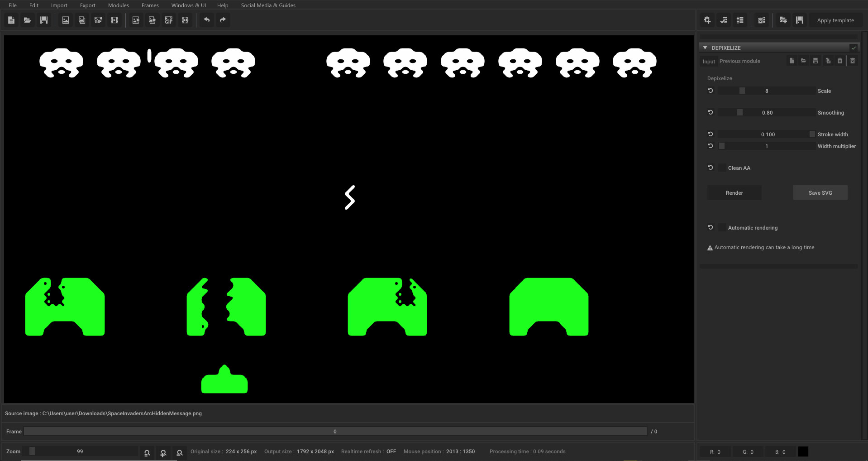Click the delete module trash icon
868x461 pixels.
[762, 20]
